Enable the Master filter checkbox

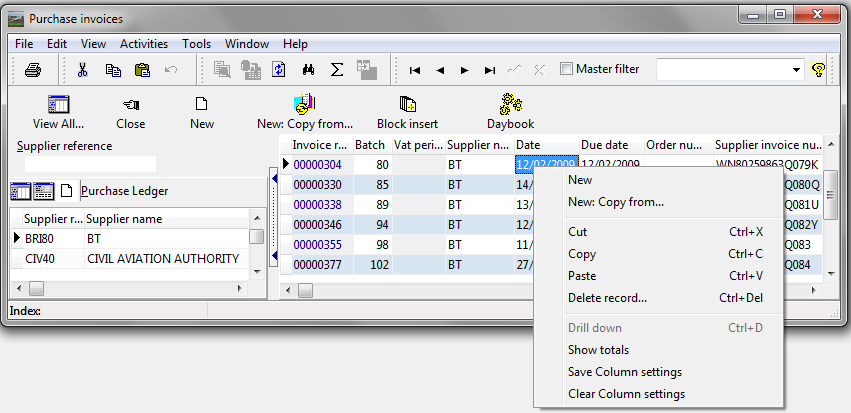(566, 69)
